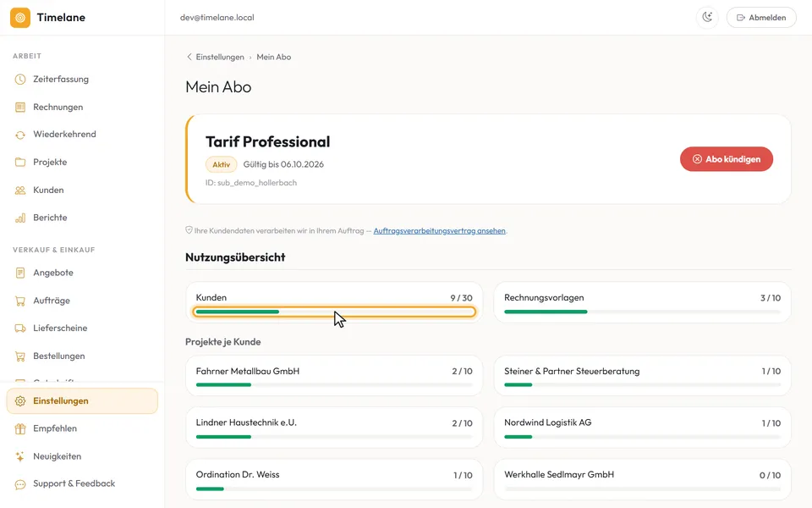Click the Wiederkehrend recurring arrows icon

click(20, 135)
